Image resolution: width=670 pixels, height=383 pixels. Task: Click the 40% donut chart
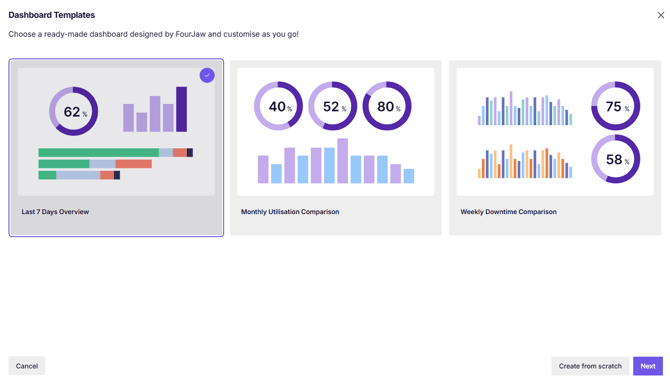point(278,106)
